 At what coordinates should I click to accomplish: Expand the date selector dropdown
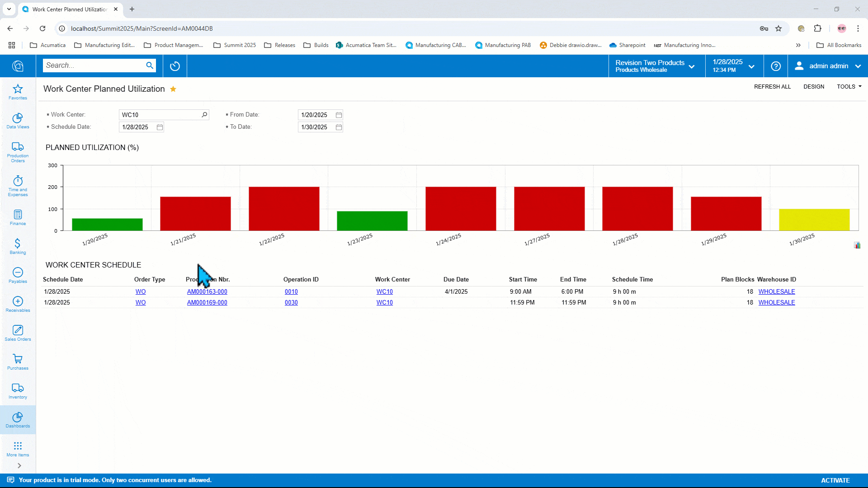(x=752, y=66)
